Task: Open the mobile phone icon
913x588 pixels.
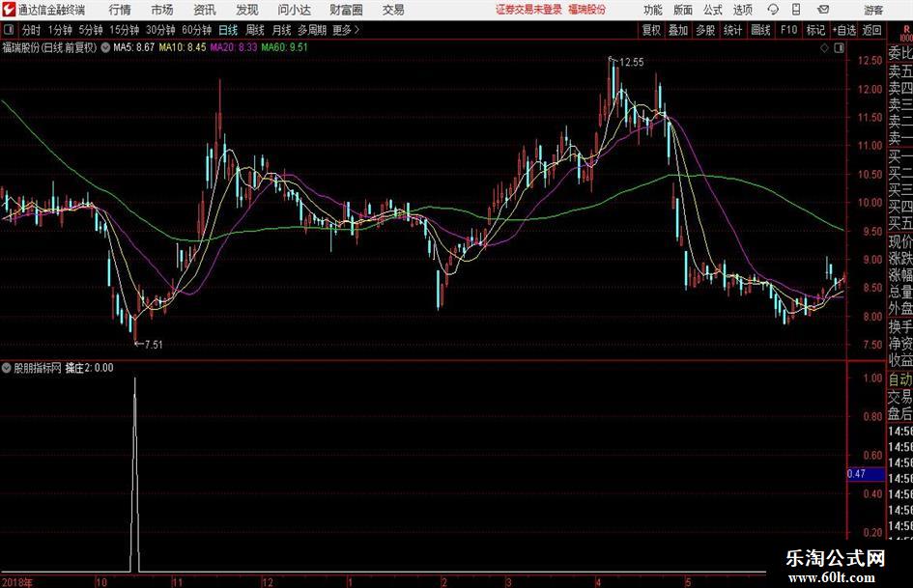Action: click(x=796, y=10)
